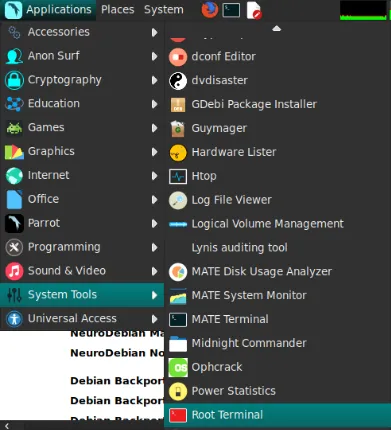This screenshot has width=391, height=430.
Task: Click the document launcher icon in panel
Action: coord(254,10)
